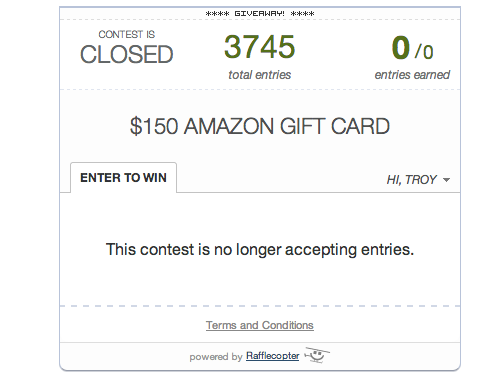Expand the HI, TROY dropdown arrow

click(x=446, y=180)
